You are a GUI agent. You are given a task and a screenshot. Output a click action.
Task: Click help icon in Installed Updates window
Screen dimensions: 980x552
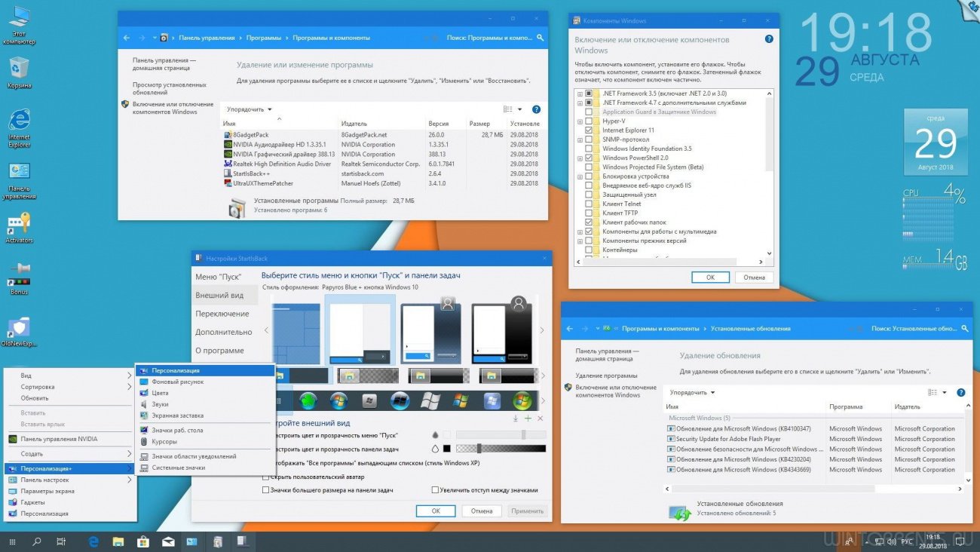click(x=960, y=392)
